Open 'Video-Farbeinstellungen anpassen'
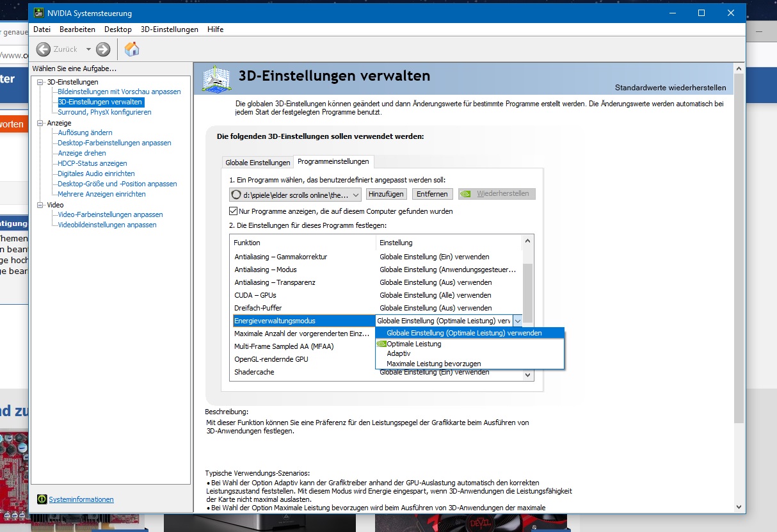 click(x=110, y=214)
